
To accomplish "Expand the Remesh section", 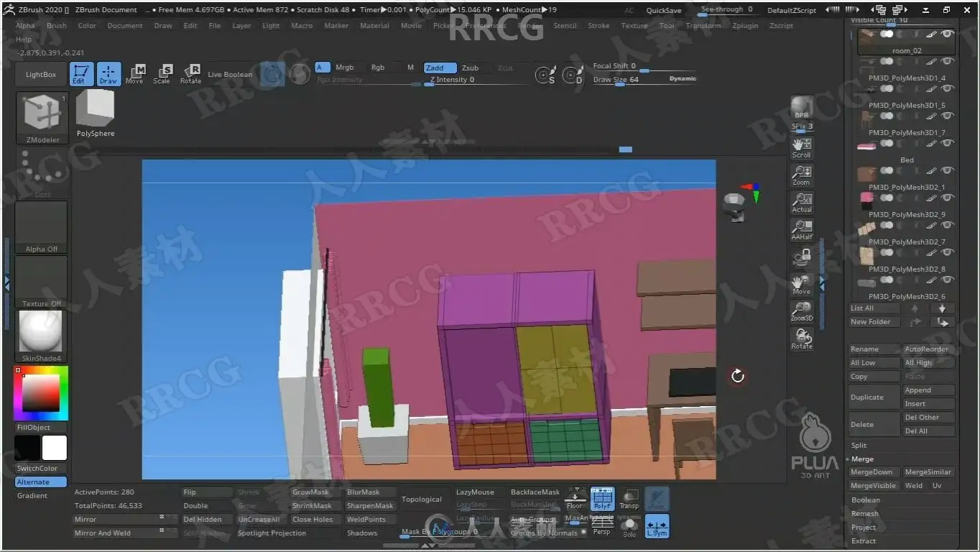I will pos(865,514).
